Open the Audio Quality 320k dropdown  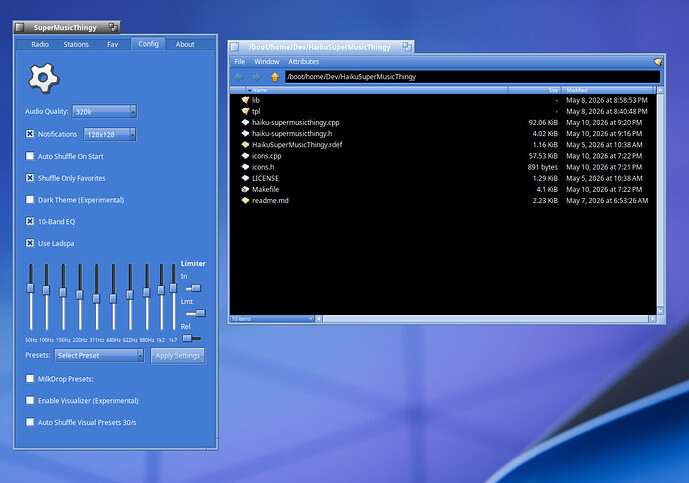(x=105, y=112)
